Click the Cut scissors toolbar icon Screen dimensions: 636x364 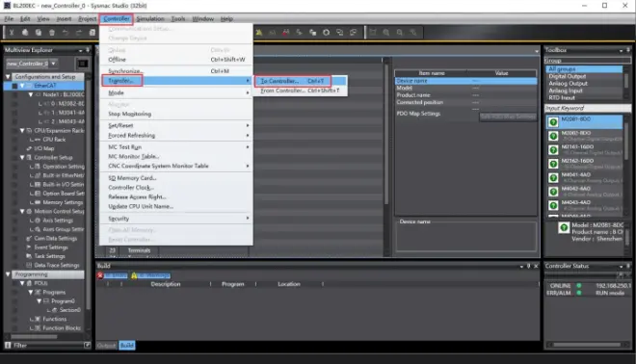coord(12,33)
